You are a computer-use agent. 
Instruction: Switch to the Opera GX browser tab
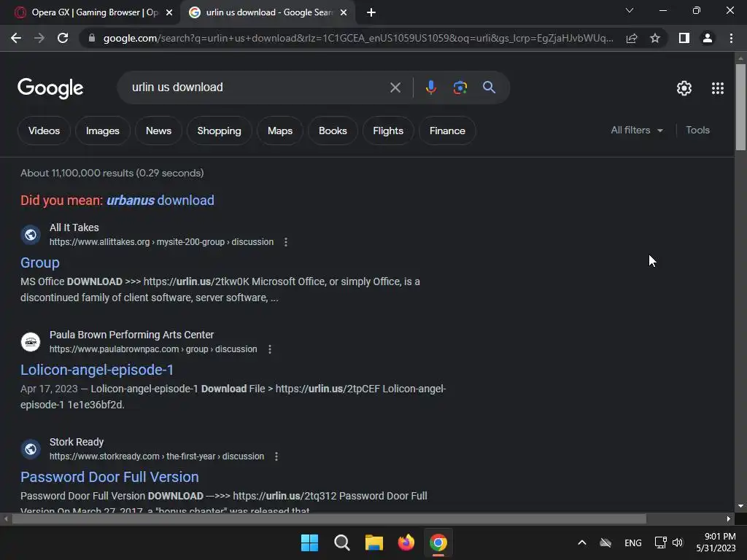coord(90,12)
